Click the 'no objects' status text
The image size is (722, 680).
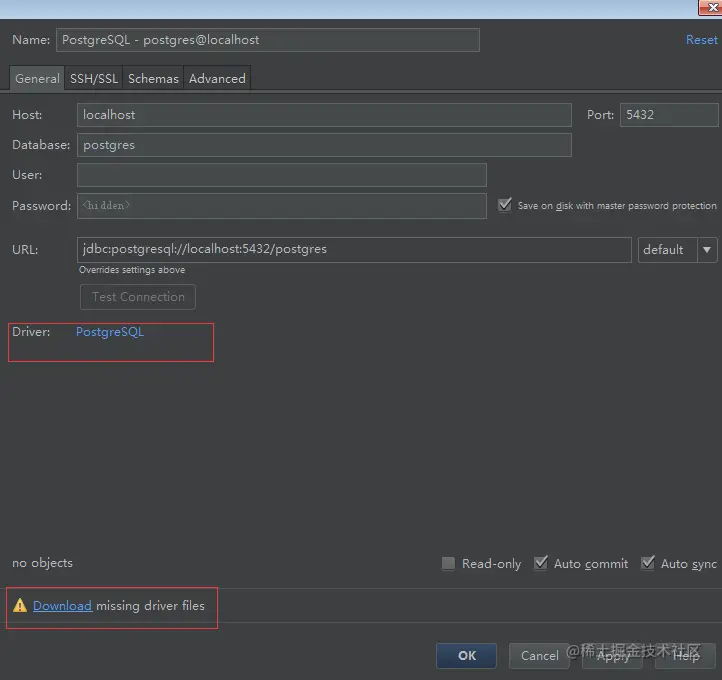pyautogui.click(x=42, y=563)
